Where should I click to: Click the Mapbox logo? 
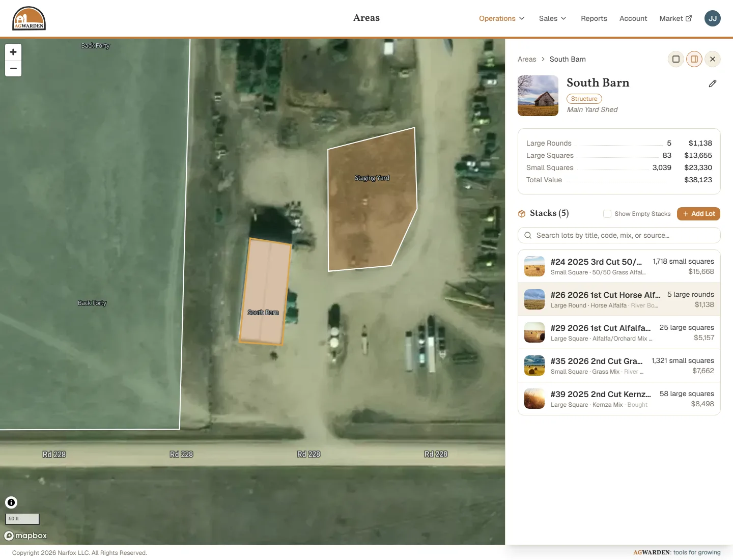25,536
